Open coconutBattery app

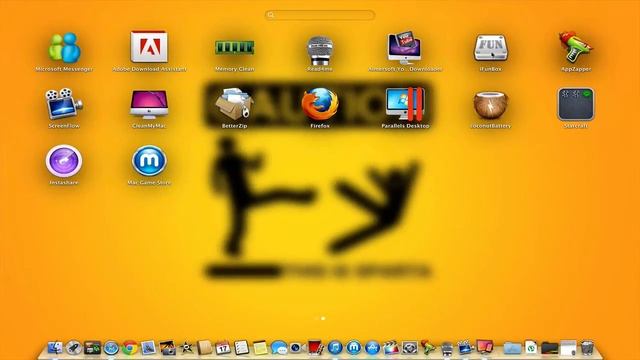coord(491,105)
